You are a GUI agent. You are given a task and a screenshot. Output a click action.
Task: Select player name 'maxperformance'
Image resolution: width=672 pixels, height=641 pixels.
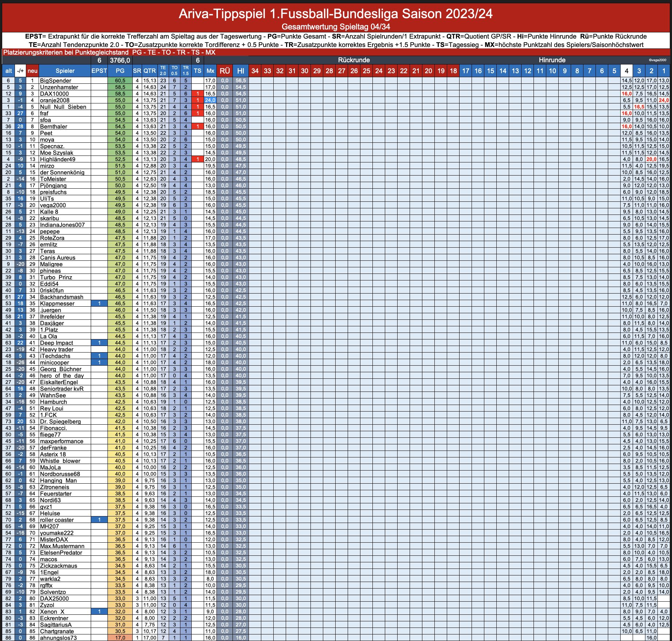[62, 441]
